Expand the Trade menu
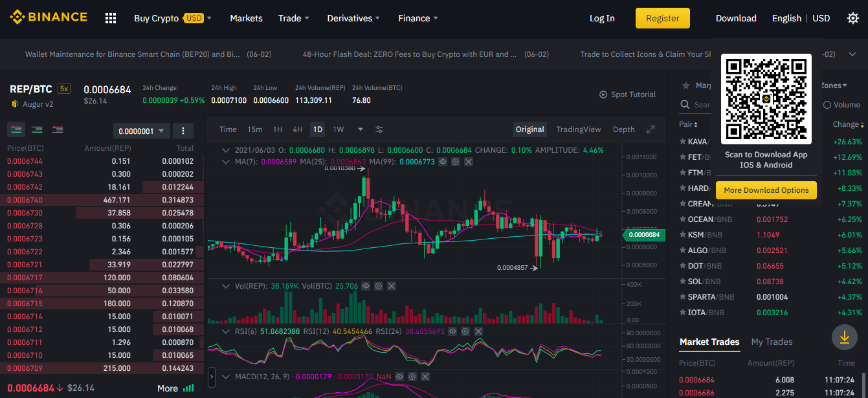 click(x=294, y=18)
